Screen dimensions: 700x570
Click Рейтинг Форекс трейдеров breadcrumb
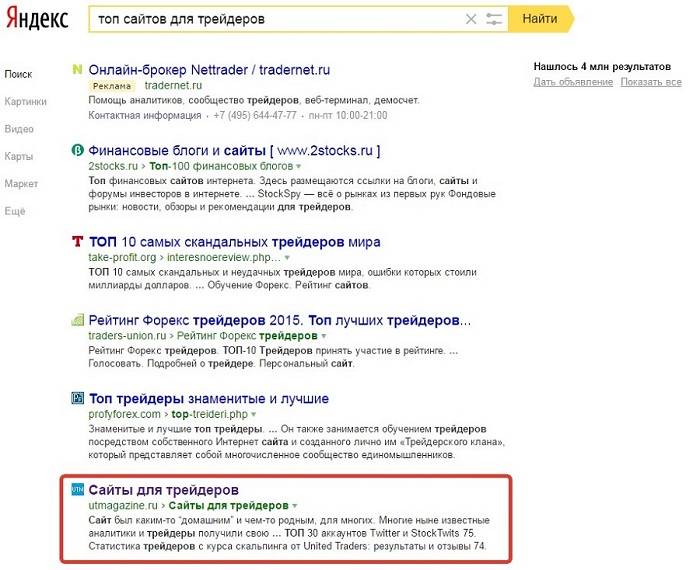[247, 336]
